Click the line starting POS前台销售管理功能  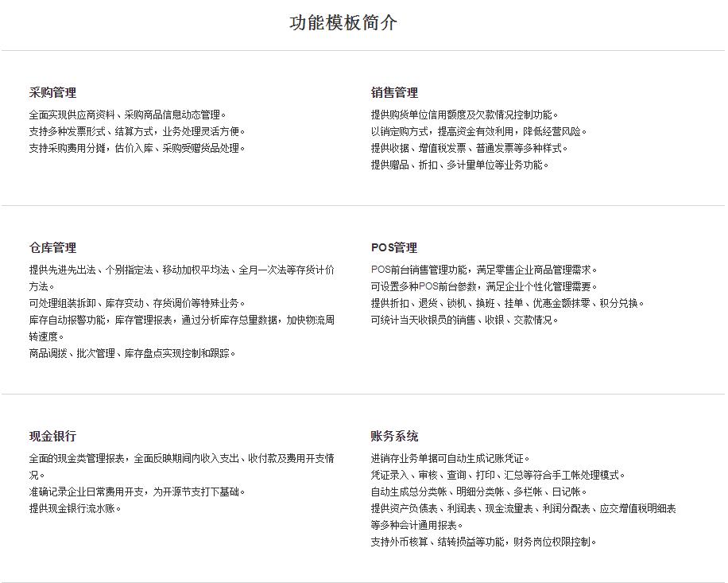coord(483,270)
